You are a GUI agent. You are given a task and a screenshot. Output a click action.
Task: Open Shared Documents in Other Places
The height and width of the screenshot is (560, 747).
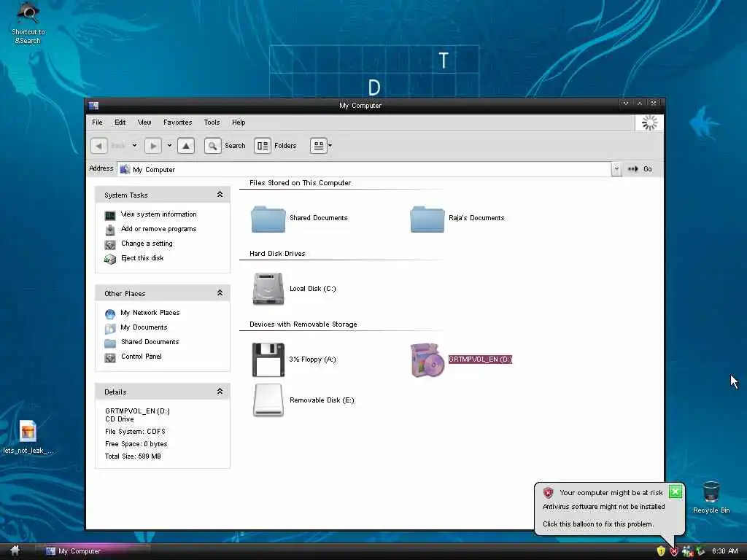click(150, 342)
